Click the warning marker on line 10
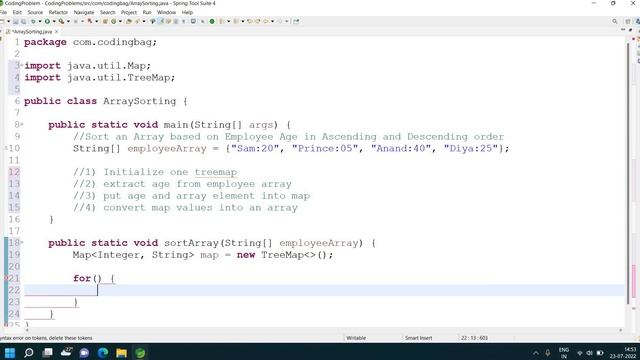The image size is (640, 360). 6,148
